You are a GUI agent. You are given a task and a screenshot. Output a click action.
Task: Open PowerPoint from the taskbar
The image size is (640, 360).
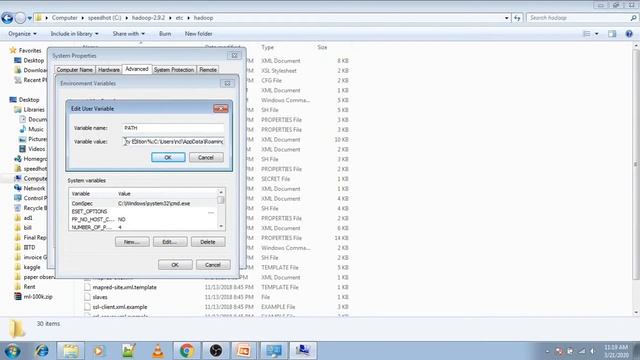coord(244,351)
